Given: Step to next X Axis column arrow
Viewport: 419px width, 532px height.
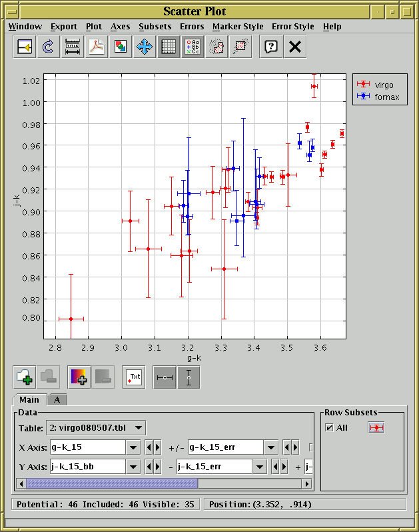Looking at the screenshot, I should [x=158, y=447].
